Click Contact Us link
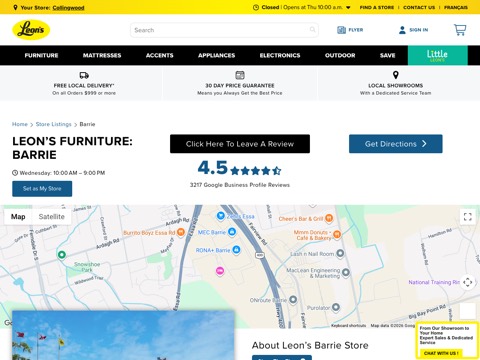The image size is (480, 360). coord(419,7)
